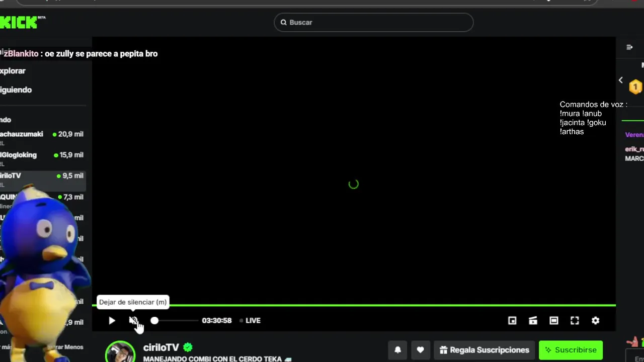Follow the channel with the heart icon
This screenshot has height=362, width=644.
click(420, 350)
